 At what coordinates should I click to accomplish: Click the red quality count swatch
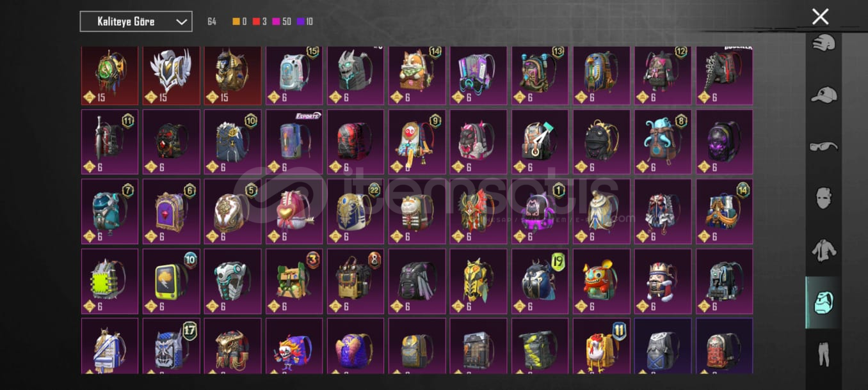coord(260,22)
